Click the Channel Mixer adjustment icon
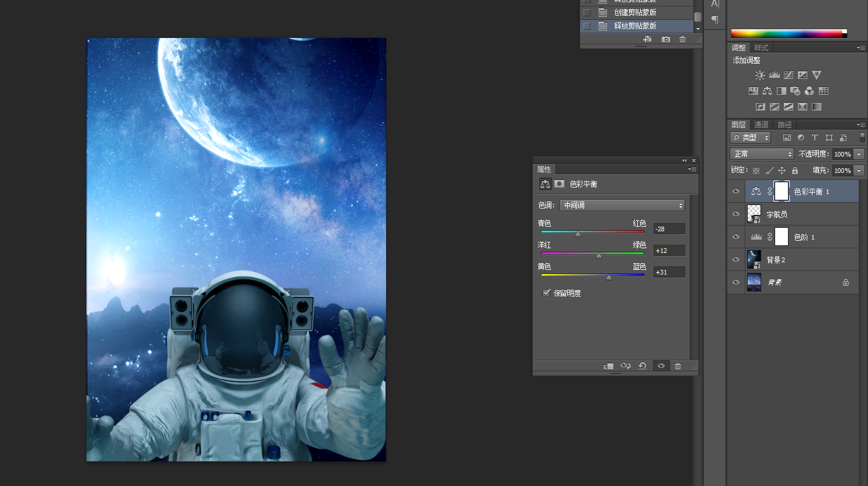Viewport: 868px width, 486px height. 809,91
